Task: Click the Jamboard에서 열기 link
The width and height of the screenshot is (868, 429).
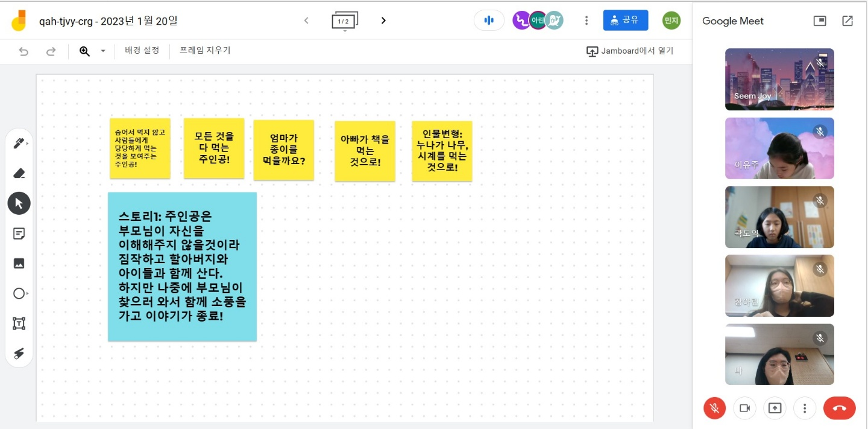Action: 630,51
